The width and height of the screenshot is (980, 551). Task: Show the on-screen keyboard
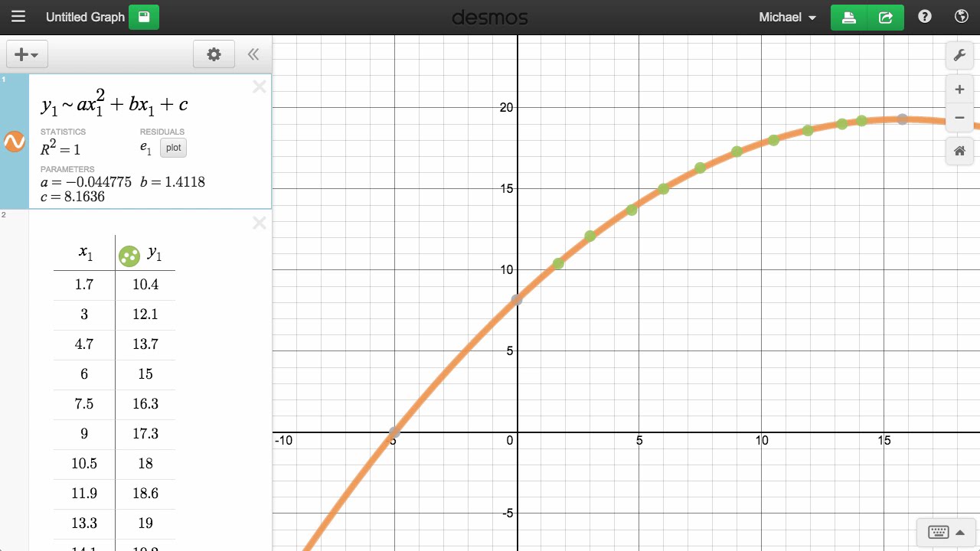tap(946, 533)
